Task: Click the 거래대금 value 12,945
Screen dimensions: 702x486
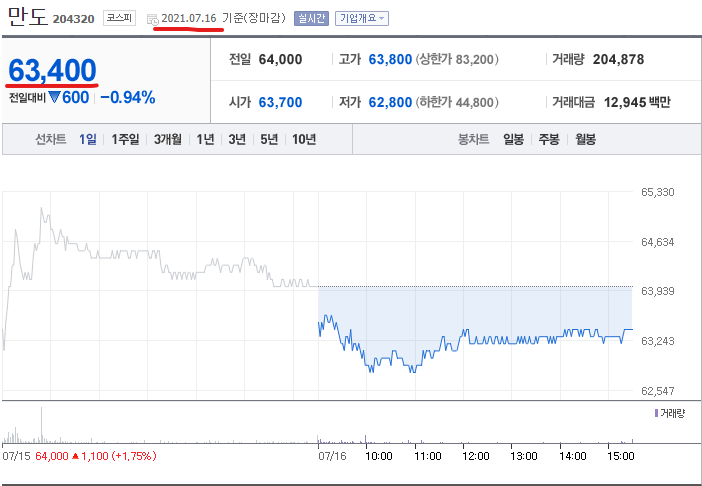Action: (x=624, y=102)
